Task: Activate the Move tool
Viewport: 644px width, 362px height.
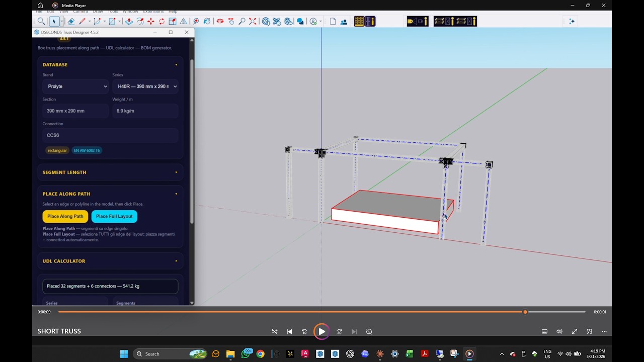Action: click(151, 21)
